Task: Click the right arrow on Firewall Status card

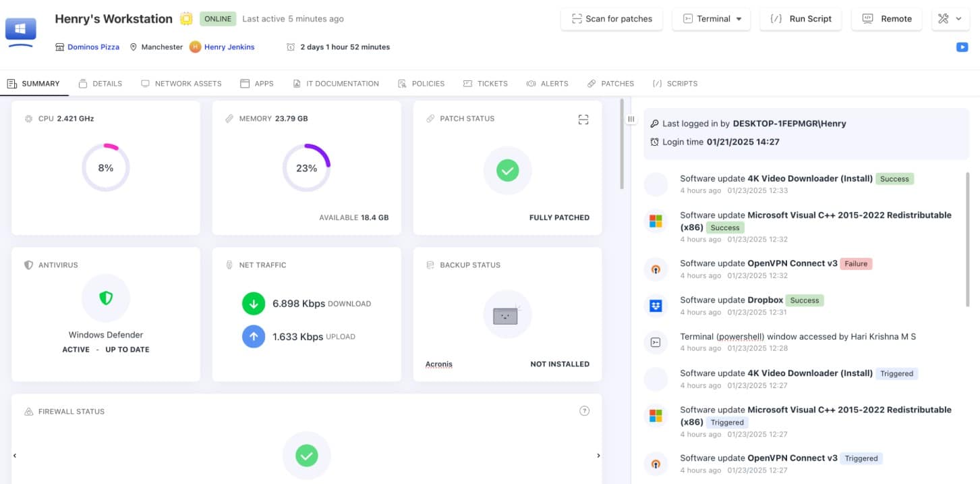Action: 598,456
